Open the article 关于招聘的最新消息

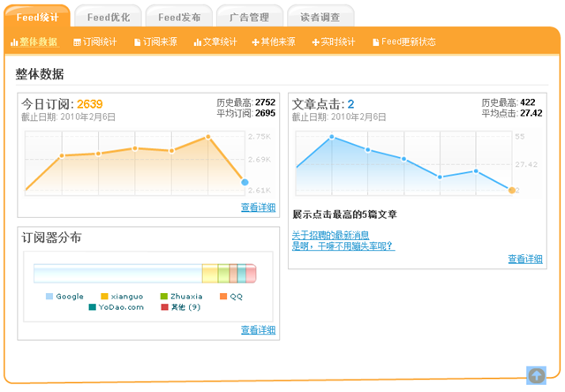(x=330, y=235)
